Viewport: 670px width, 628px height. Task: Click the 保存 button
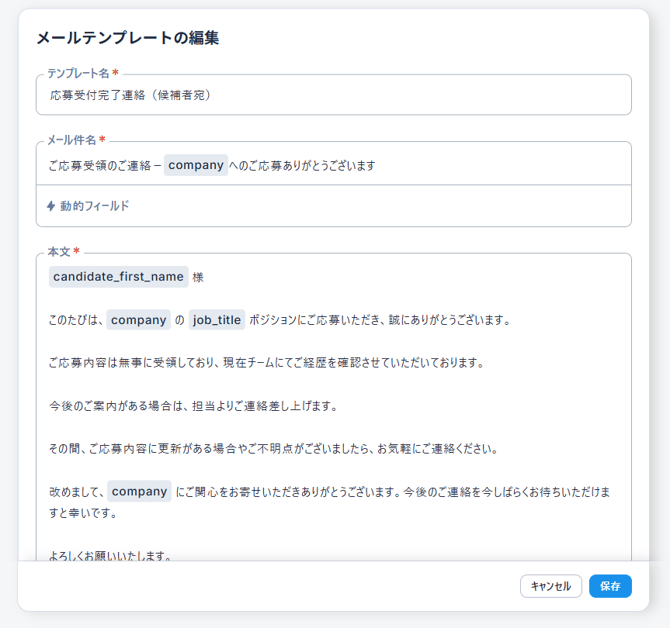tap(610, 586)
